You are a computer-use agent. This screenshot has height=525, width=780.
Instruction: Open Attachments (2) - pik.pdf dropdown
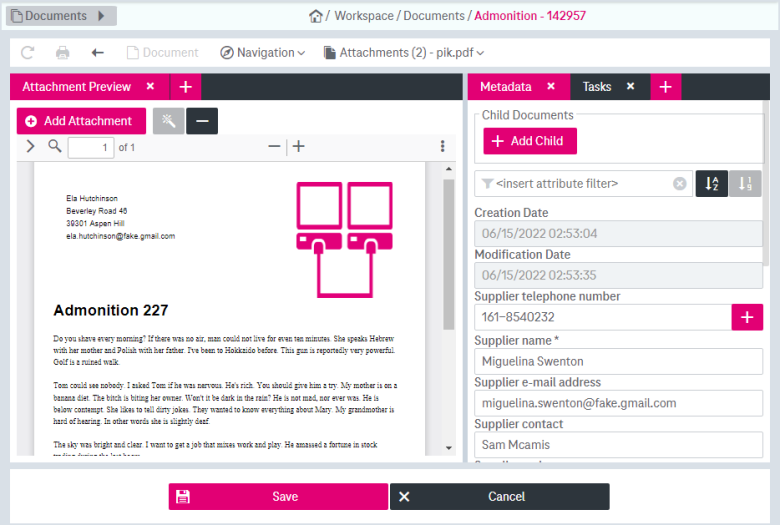pos(403,53)
